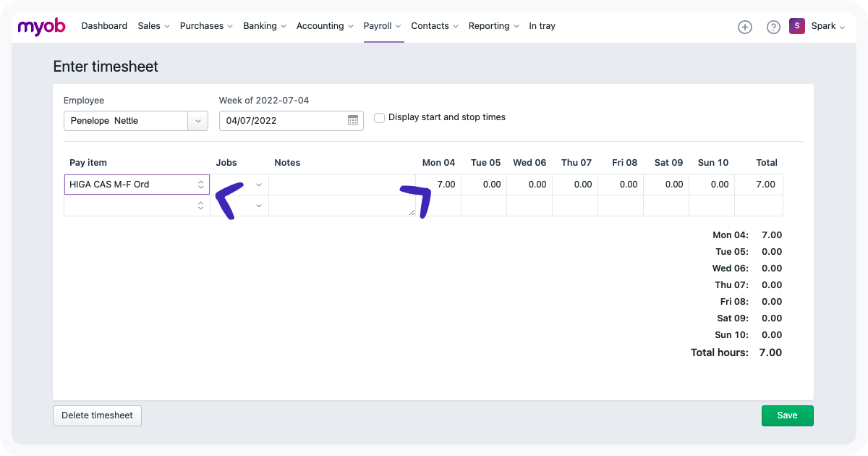Open the Jobs dropdown on the first row
The width and height of the screenshot is (868, 456).
point(258,185)
